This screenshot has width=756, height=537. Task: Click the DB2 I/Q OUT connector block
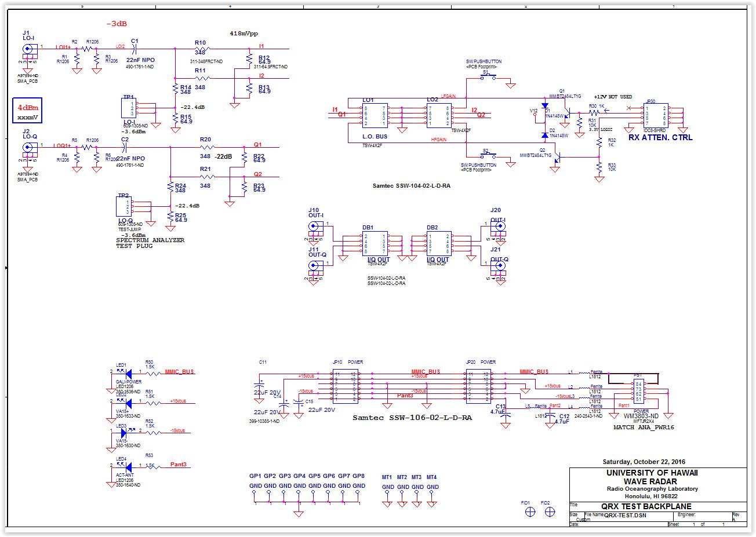(x=439, y=243)
